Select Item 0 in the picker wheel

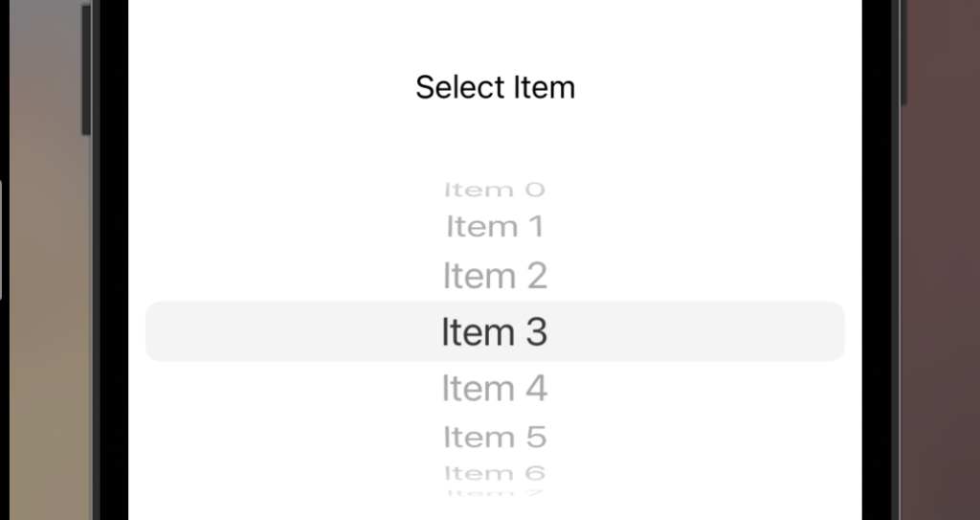495,190
